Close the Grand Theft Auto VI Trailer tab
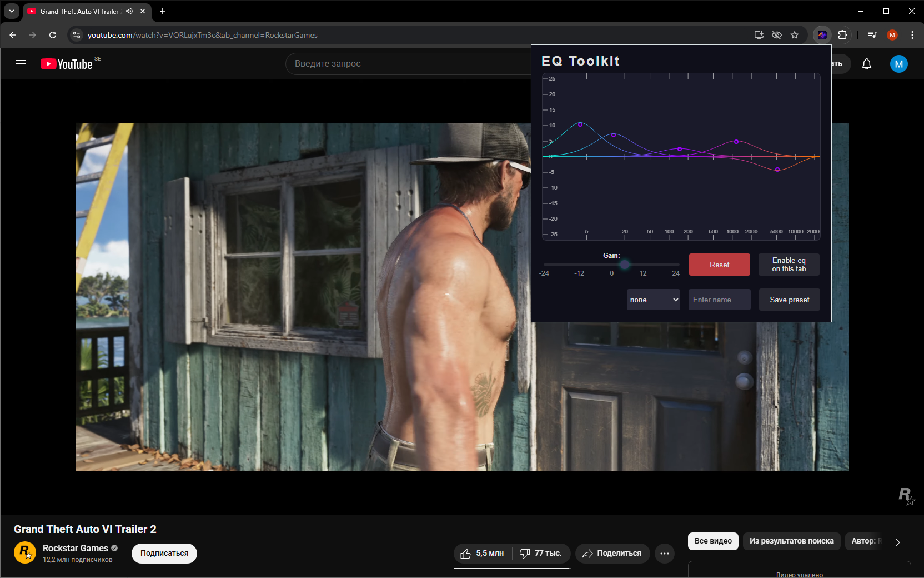This screenshot has width=924, height=578. [143, 11]
